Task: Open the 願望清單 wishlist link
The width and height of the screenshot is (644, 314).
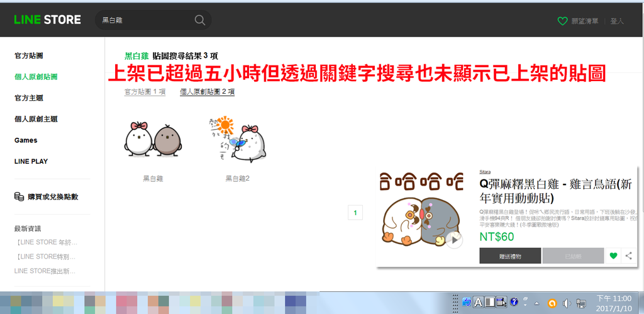Action: (x=584, y=21)
